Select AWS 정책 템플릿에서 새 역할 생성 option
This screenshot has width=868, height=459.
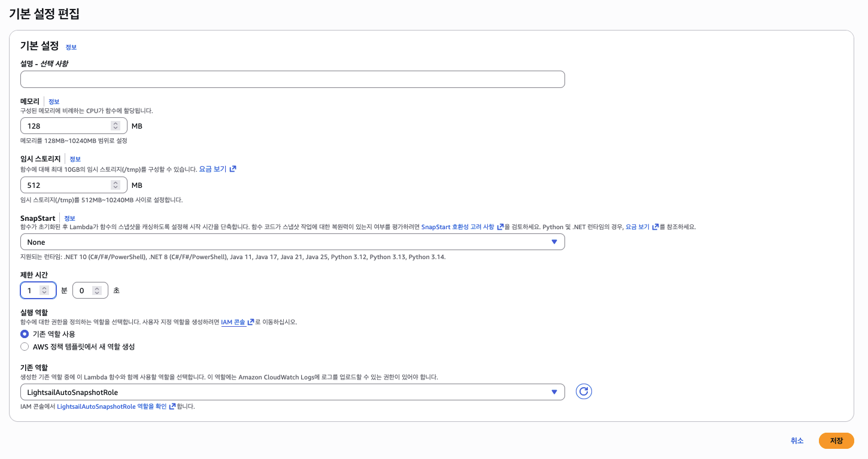(x=25, y=346)
